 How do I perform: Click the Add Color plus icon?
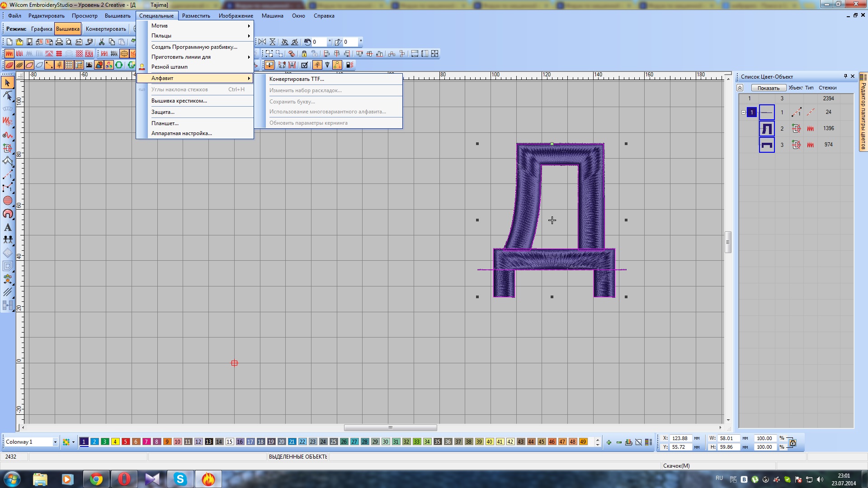pos(609,442)
